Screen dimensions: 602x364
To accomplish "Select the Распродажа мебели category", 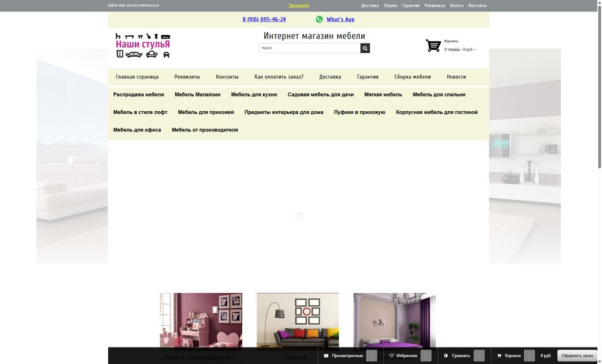I will pos(138,94).
